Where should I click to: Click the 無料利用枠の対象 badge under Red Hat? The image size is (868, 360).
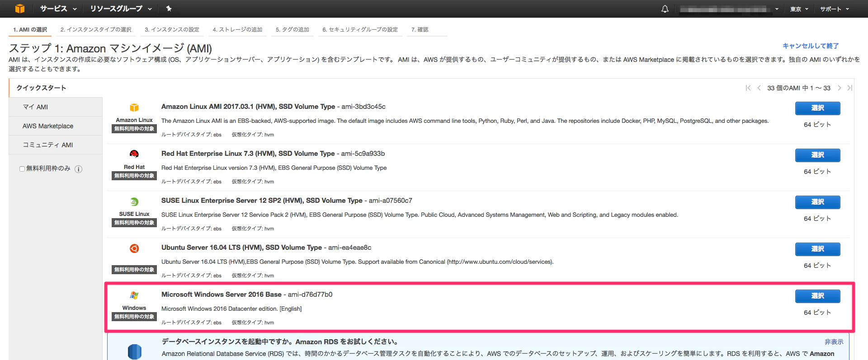[134, 176]
